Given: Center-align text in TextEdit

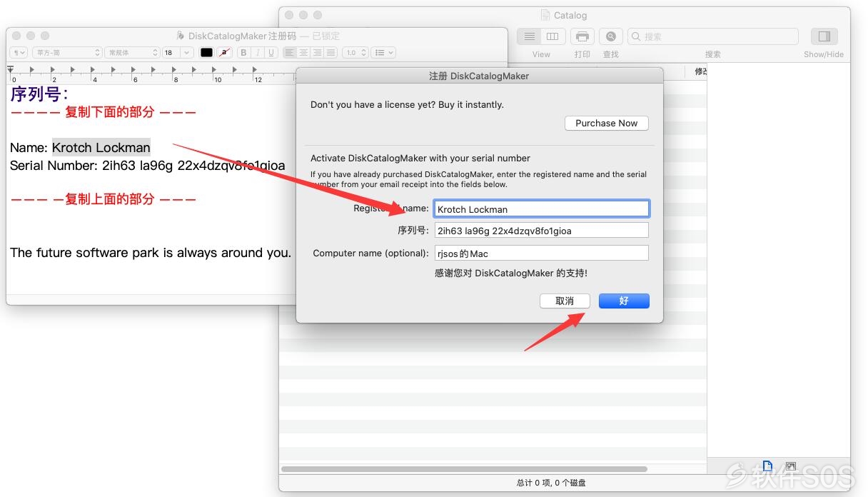Looking at the screenshot, I should (x=303, y=53).
